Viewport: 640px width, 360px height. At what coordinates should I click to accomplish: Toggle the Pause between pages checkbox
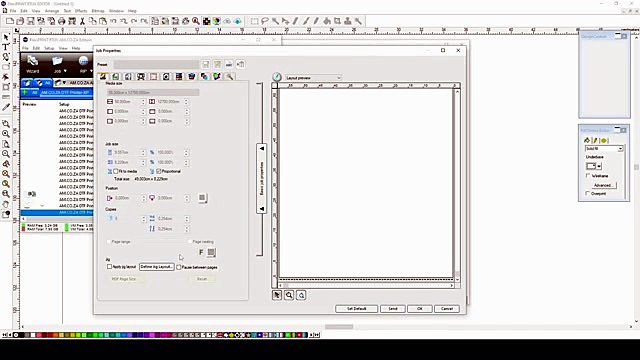tap(179, 267)
